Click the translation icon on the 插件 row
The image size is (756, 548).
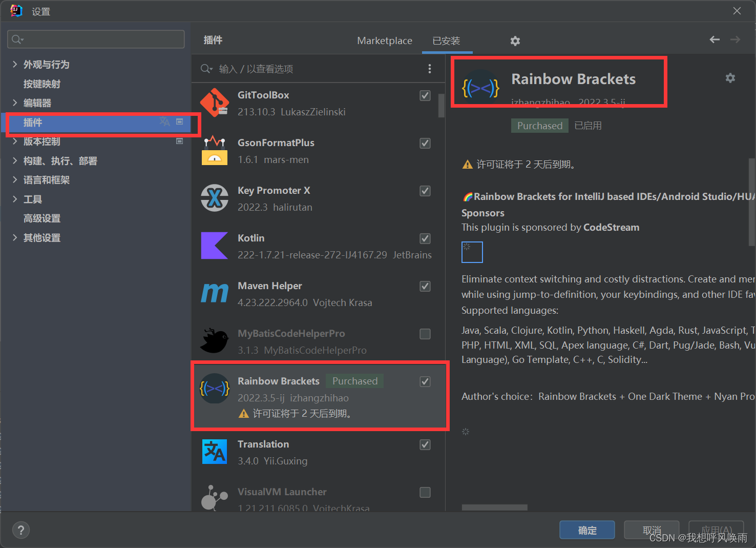164,121
